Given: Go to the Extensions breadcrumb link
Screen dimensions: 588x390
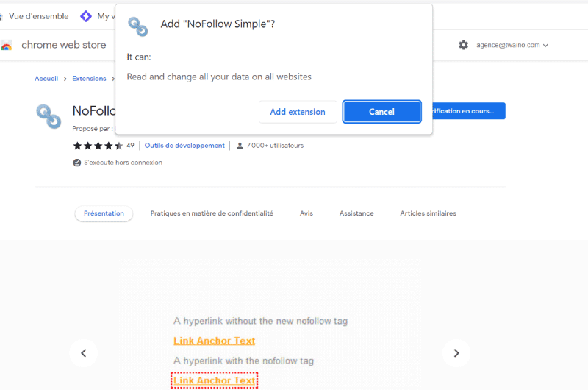Looking at the screenshot, I should point(89,79).
